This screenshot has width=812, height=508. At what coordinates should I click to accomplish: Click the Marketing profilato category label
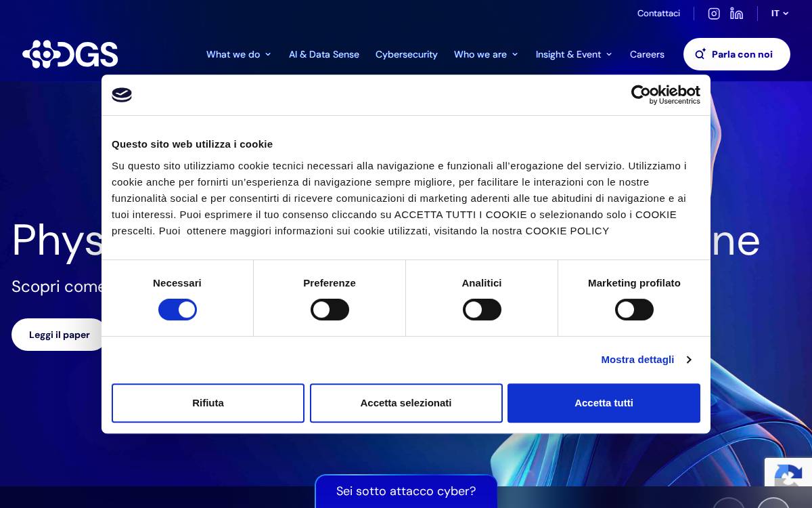634,283
